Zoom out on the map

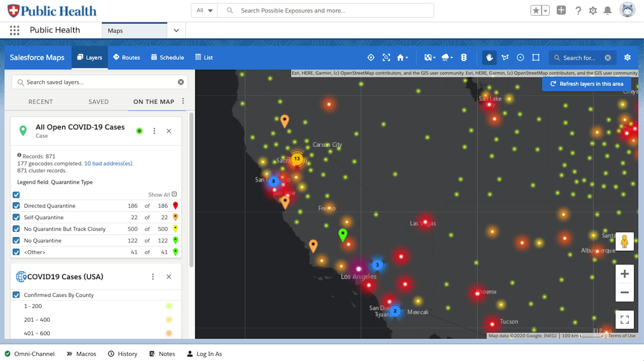(x=624, y=293)
